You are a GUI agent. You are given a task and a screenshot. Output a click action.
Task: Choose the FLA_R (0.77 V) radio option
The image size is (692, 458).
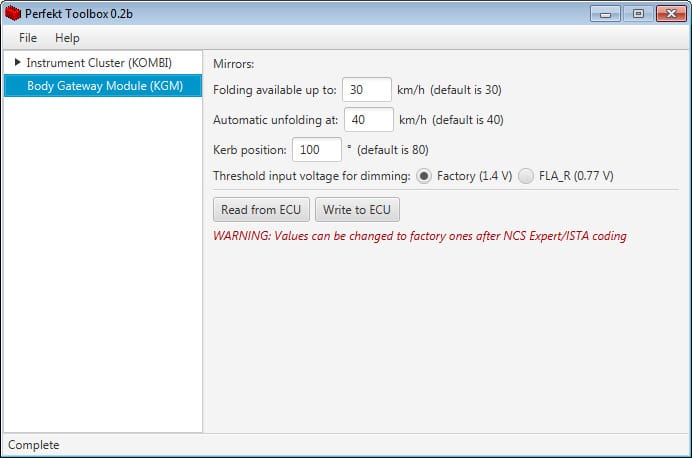tap(527, 176)
